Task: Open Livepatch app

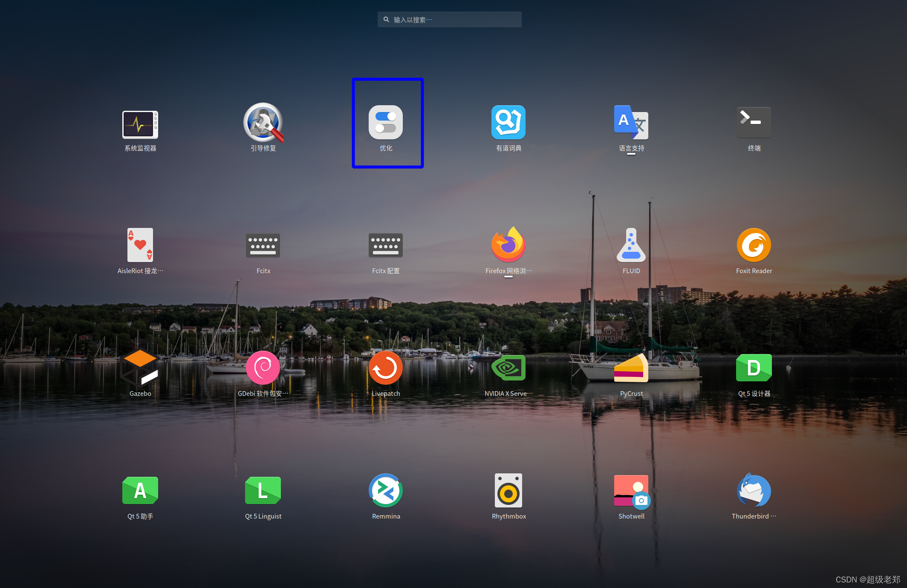Action: point(386,368)
